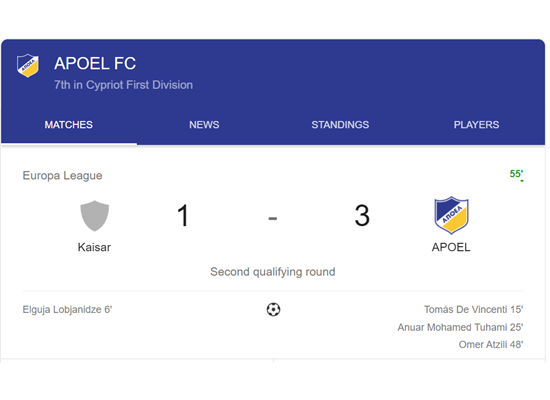The width and height of the screenshot is (550, 400).
Task: Select scorer Elguja Lobjanidze 6'
Action: (67, 310)
